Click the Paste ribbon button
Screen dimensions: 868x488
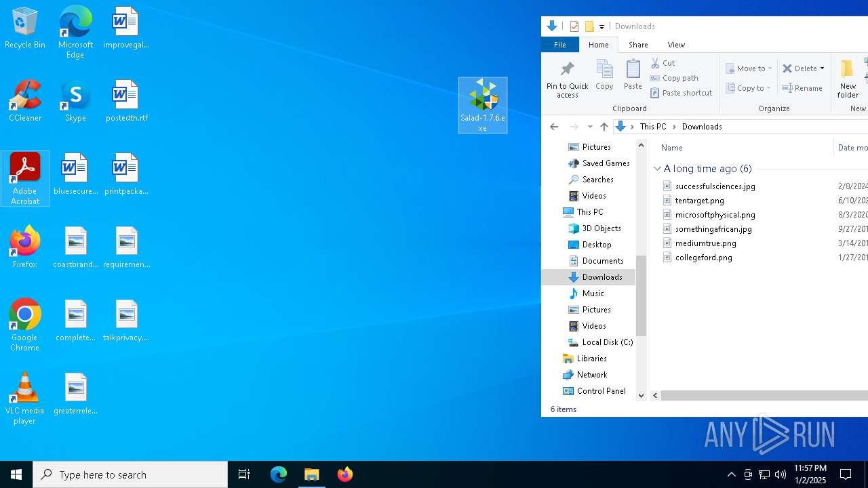pos(633,75)
